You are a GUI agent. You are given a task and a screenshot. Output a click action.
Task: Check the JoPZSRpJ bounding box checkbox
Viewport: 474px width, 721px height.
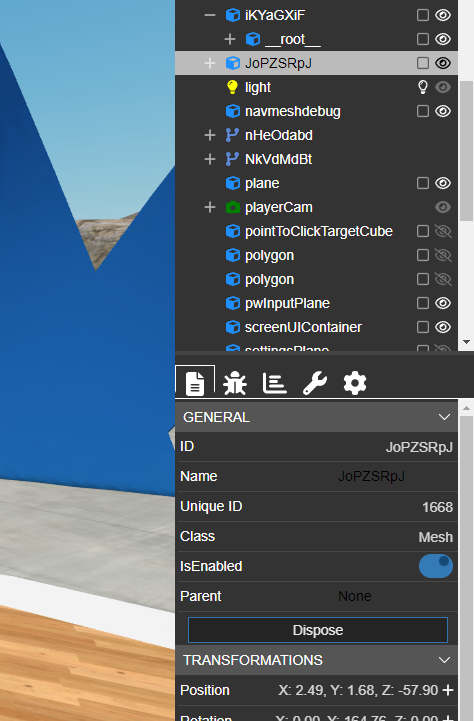coord(423,63)
